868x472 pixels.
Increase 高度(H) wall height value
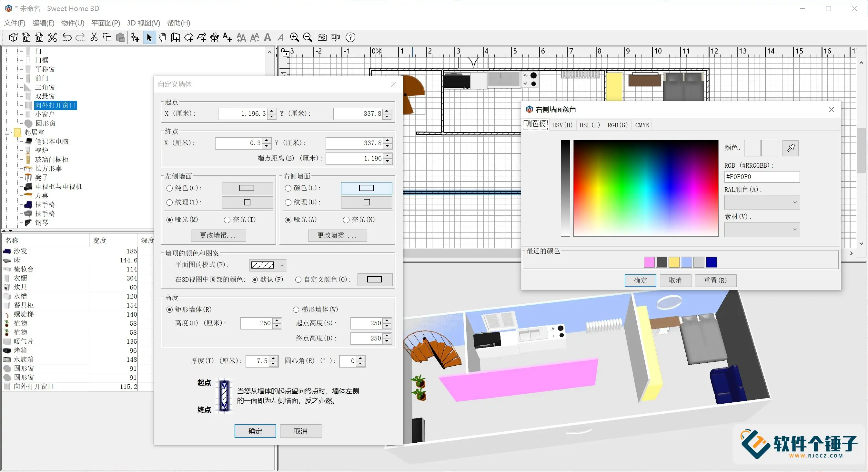click(x=277, y=320)
